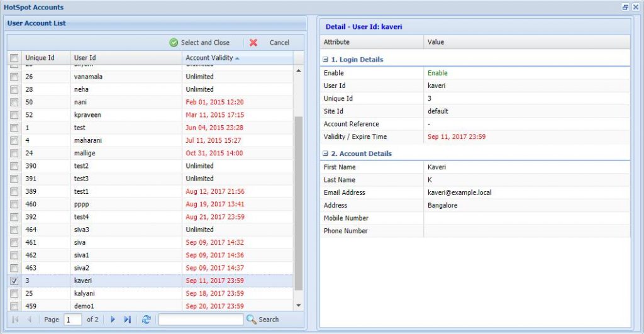The image size is (644, 334).
Task: Tick the checkbox for user maharani
Action: 14,140
